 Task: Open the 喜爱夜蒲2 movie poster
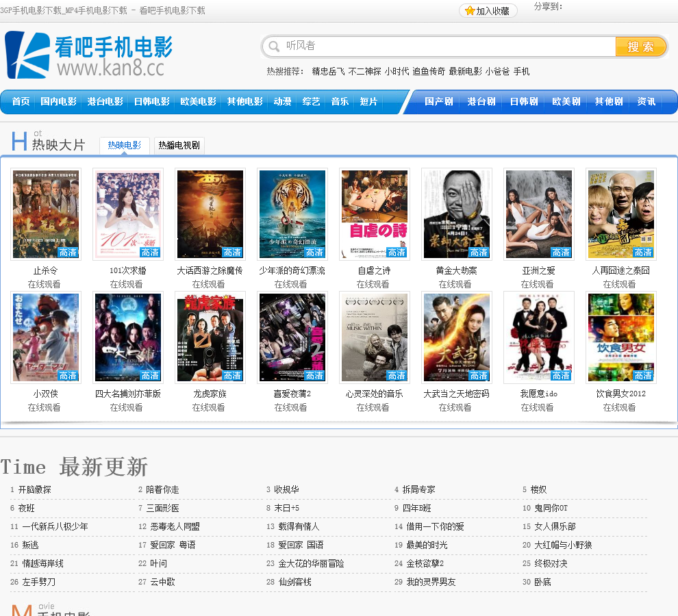[292, 337]
